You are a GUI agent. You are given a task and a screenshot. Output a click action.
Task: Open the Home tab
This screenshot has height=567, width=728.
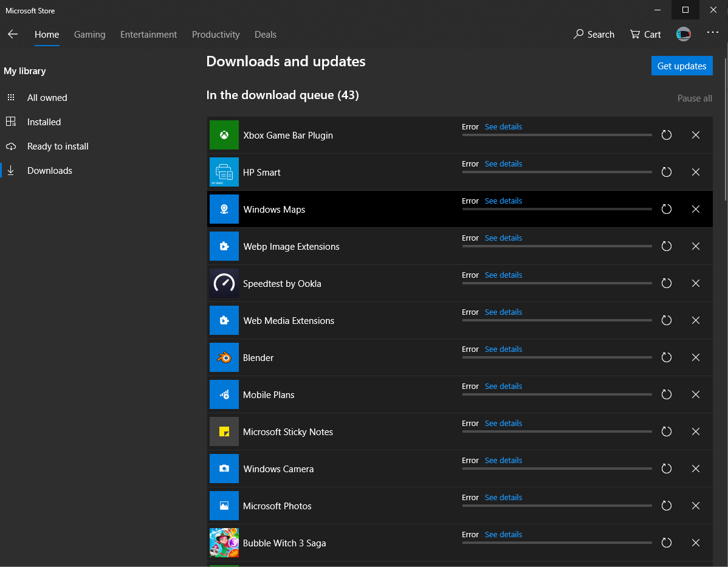coord(47,35)
